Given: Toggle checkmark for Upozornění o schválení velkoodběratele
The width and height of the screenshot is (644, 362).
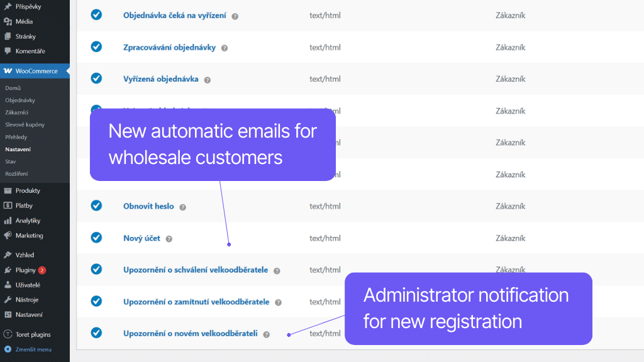Looking at the screenshot, I should point(96,269).
